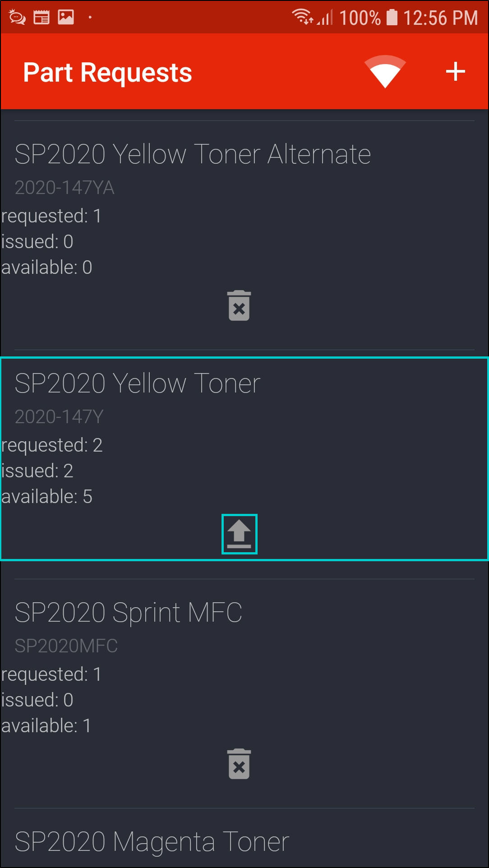Tap part number 2020-147YA
The height and width of the screenshot is (868, 489).
[65, 188]
